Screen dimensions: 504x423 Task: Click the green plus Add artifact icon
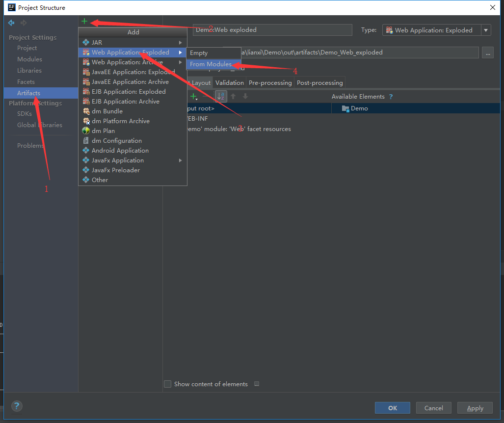coord(84,22)
